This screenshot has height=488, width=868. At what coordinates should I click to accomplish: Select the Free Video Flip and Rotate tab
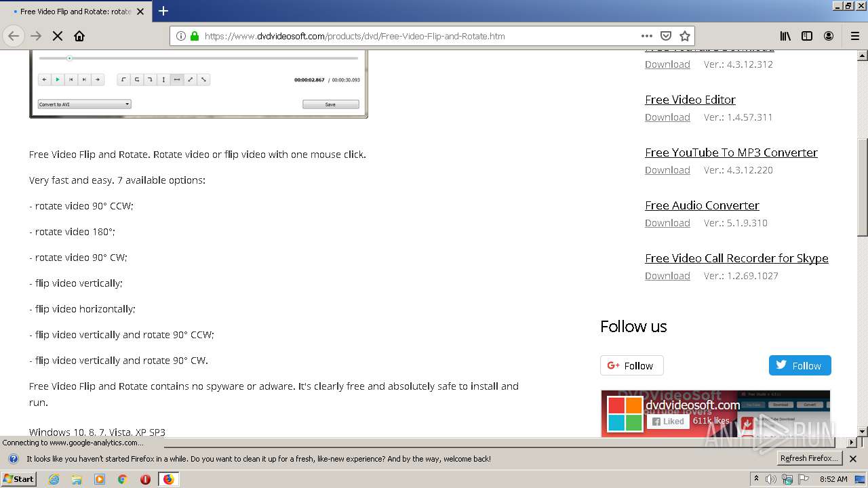pyautogui.click(x=75, y=12)
